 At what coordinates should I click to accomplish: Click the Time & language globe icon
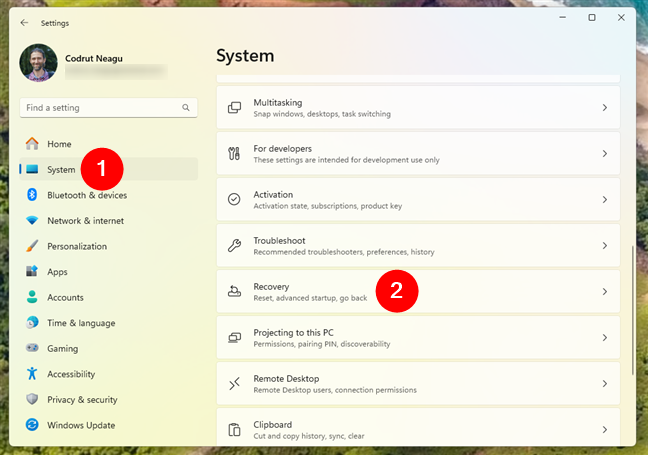tap(32, 322)
